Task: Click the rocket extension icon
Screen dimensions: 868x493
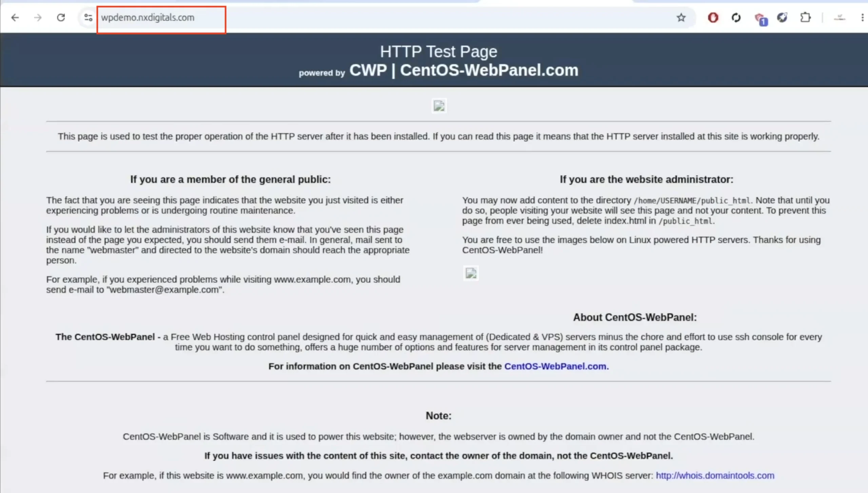Action: pyautogui.click(x=782, y=17)
